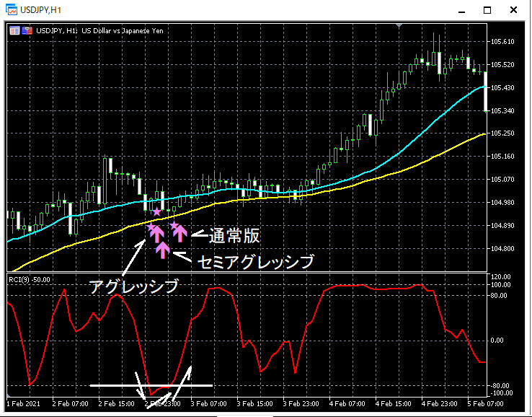Viewport: 532px width, 417px height.
Task: Click the USDJPY,H1 chart window icon
Action: pos(12,10)
